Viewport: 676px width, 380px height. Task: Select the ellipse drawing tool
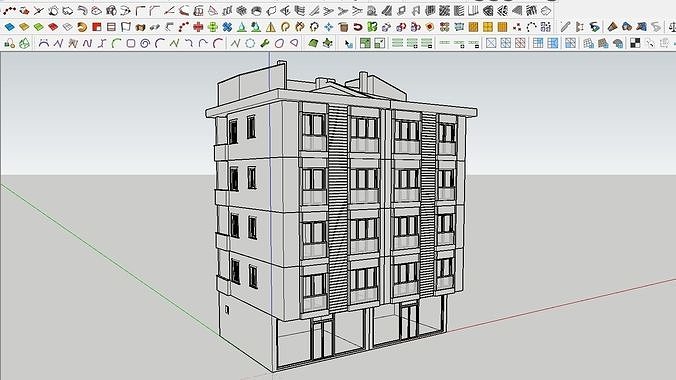[279, 43]
